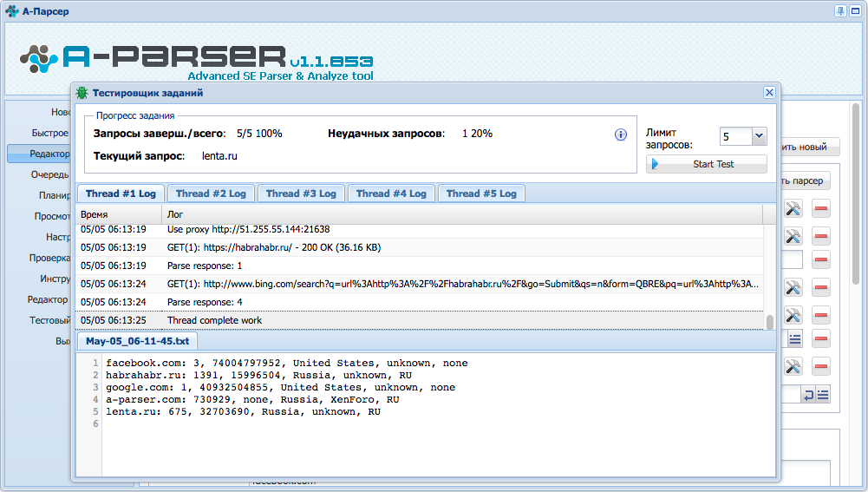The height and width of the screenshot is (492, 868).
Task: Click the '5/5 100%' completed requests value
Action: [259, 134]
